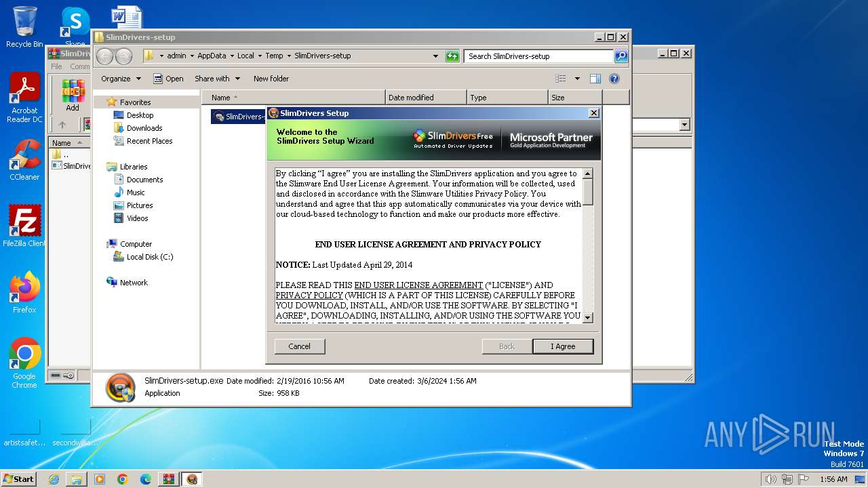The image size is (868, 488).
Task: Launch Microsoft Edge from taskbar
Action: [146, 479]
